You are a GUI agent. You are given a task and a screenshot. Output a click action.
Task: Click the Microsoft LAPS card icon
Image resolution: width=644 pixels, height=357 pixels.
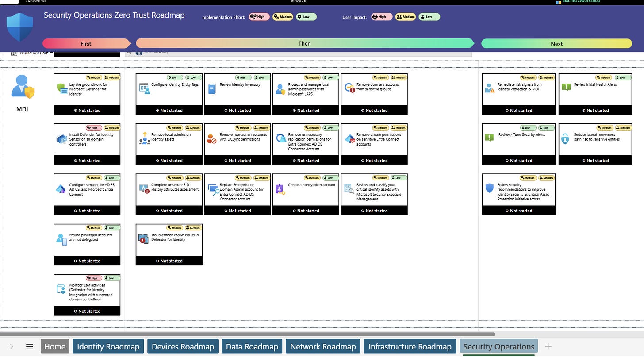click(280, 89)
